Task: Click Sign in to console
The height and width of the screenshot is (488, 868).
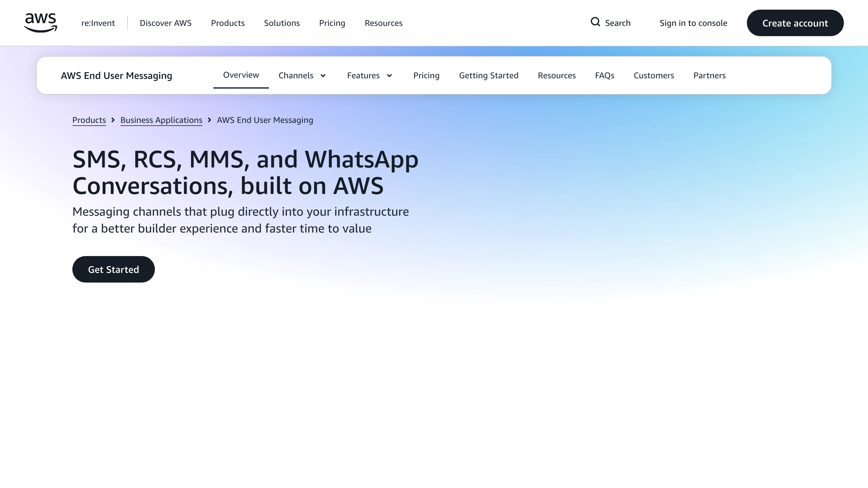Action: point(693,23)
